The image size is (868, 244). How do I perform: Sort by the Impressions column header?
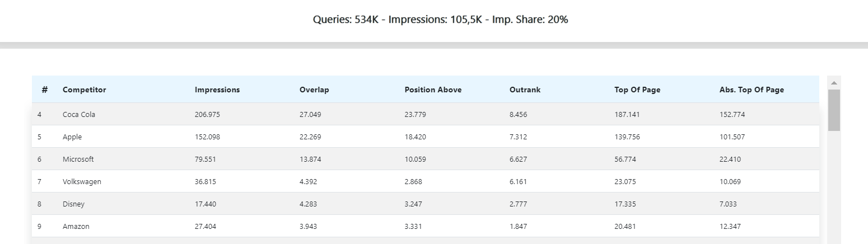tap(217, 90)
